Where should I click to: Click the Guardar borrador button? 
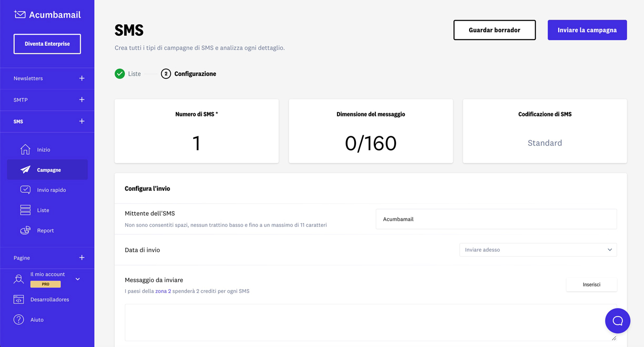click(x=494, y=30)
